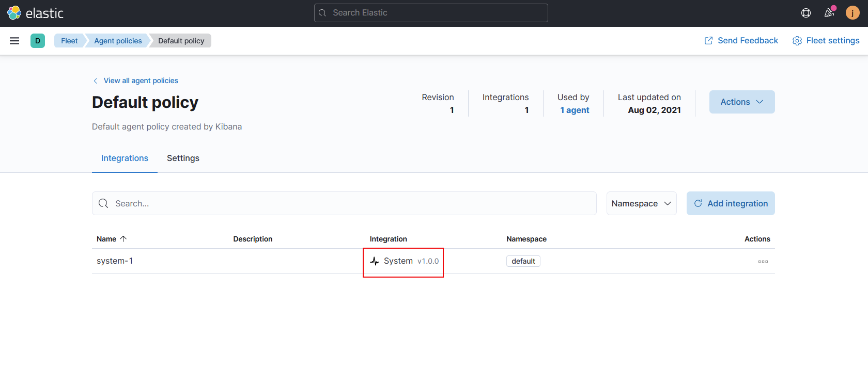Viewport: 868px width, 387px height.
Task: Click View all agent policies link
Action: 141,80
